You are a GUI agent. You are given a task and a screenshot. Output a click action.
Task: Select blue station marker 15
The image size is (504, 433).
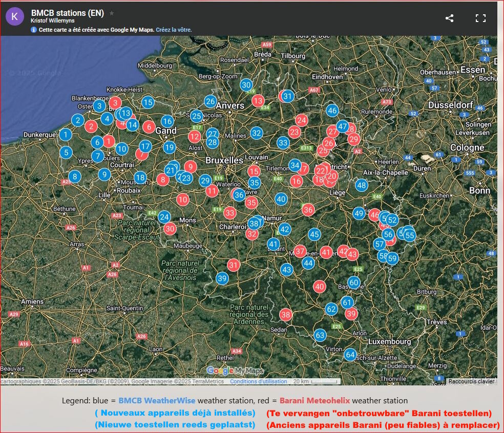[148, 103]
